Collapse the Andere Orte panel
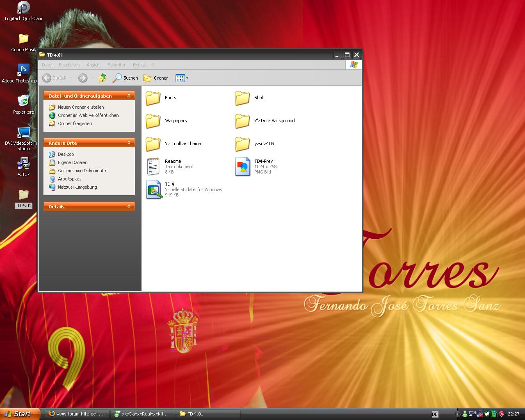This screenshot has width=525, height=420. (x=129, y=143)
